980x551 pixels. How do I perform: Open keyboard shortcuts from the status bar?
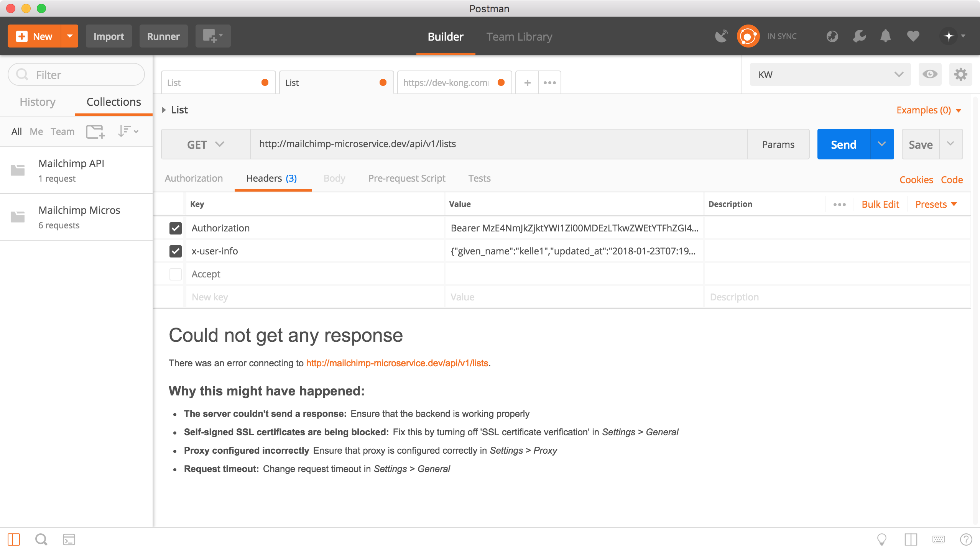938,540
